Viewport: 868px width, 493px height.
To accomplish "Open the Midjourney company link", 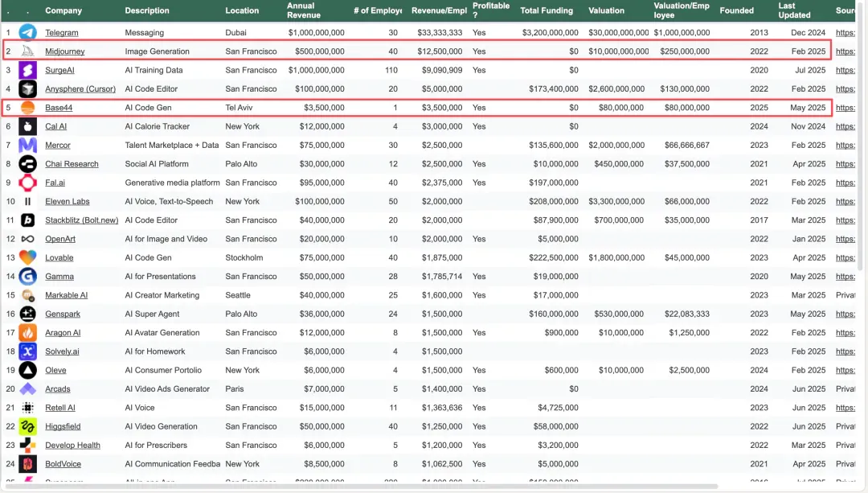I will point(65,51).
